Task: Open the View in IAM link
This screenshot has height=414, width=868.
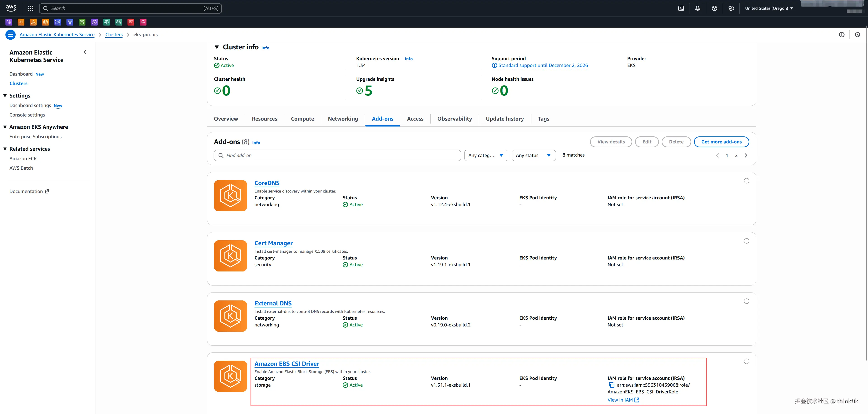Action: (623, 400)
